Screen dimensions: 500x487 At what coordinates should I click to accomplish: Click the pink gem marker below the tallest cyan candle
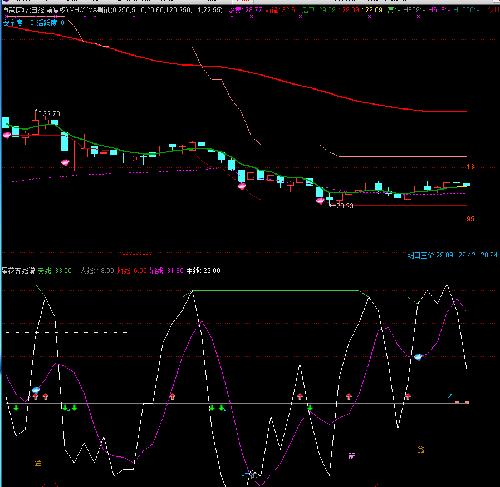(x=65, y=163)
